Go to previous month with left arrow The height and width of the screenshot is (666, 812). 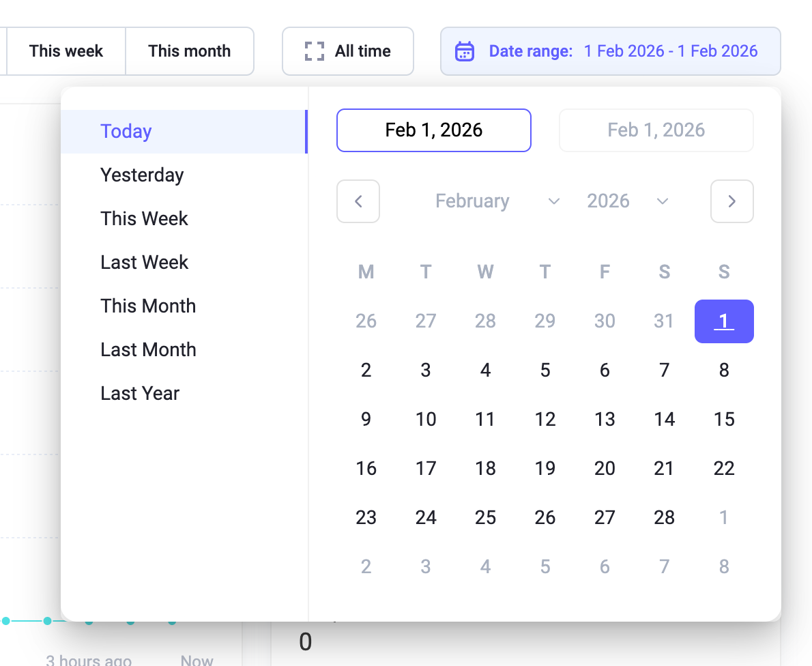tap(358, 201)
